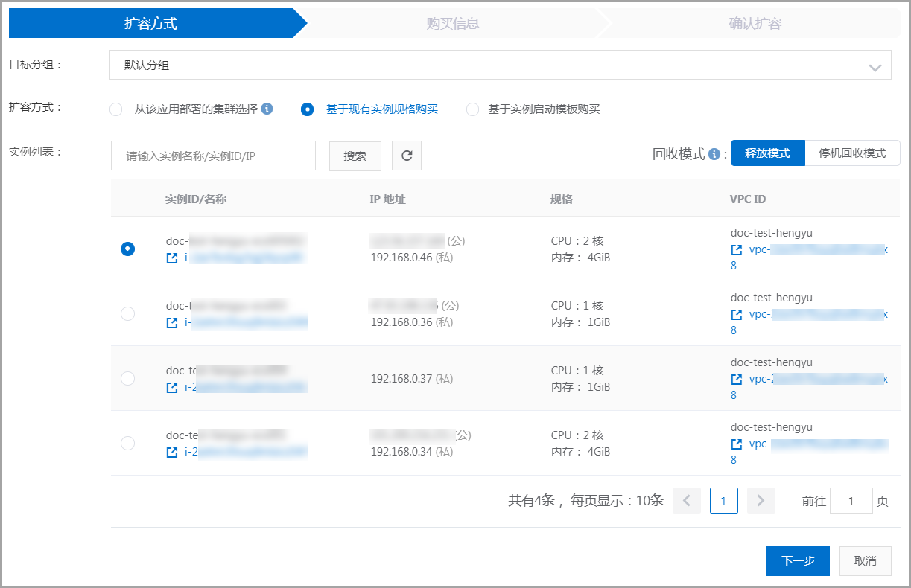Open VPC ID link in 192.168.0.37 row
Image resolution: width=911 pixels, height=588 pixels.
pos(818,380)
